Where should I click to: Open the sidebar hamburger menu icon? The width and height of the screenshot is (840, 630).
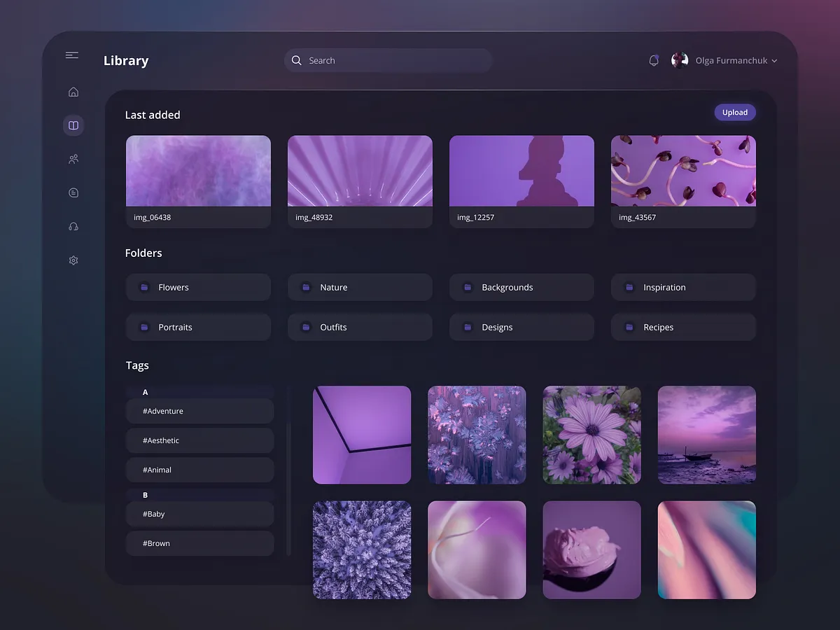[x=72, y=55]
